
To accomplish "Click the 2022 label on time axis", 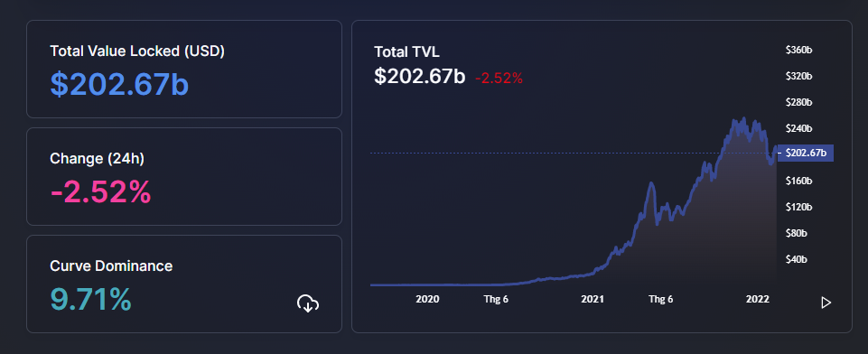I will 757,299.
